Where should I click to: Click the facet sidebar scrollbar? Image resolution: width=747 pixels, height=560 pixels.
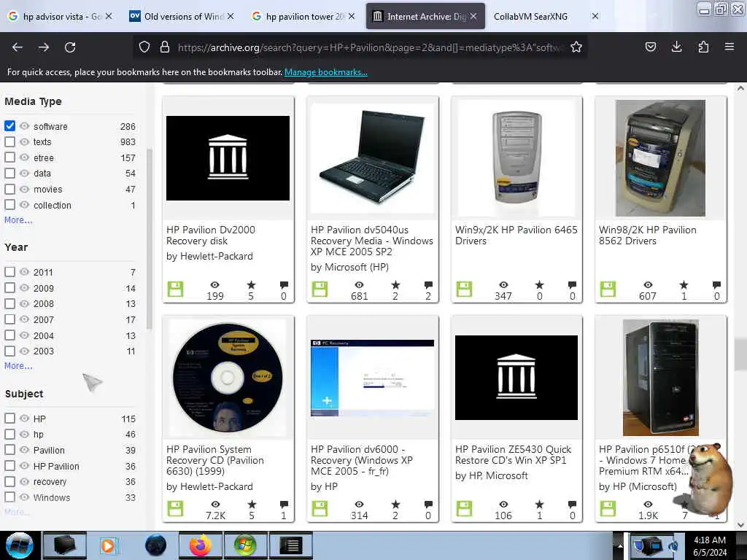point(149,238)
